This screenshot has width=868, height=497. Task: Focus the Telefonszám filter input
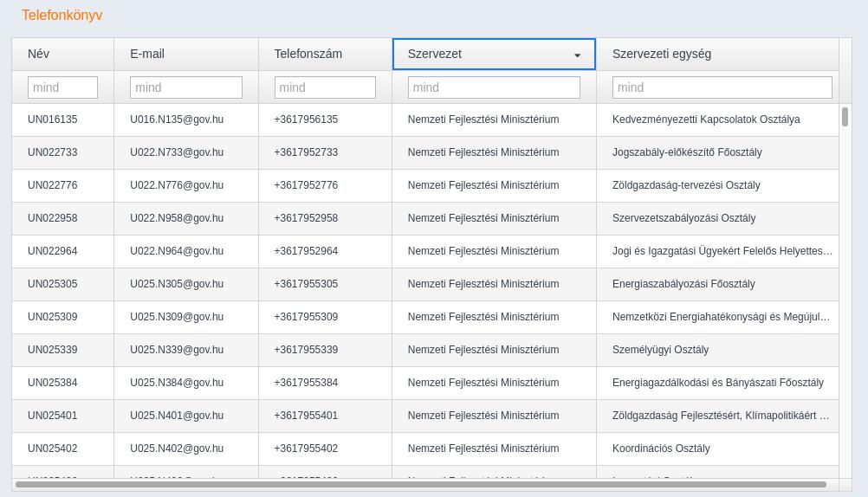[325, 87]
